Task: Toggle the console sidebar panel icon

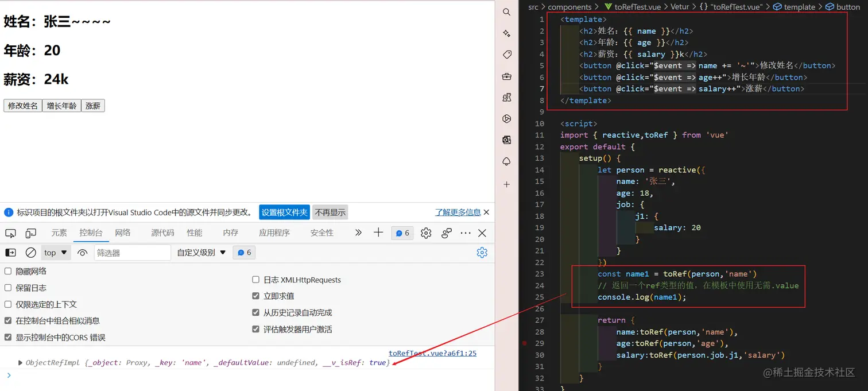Action: [x=10, y=253]
